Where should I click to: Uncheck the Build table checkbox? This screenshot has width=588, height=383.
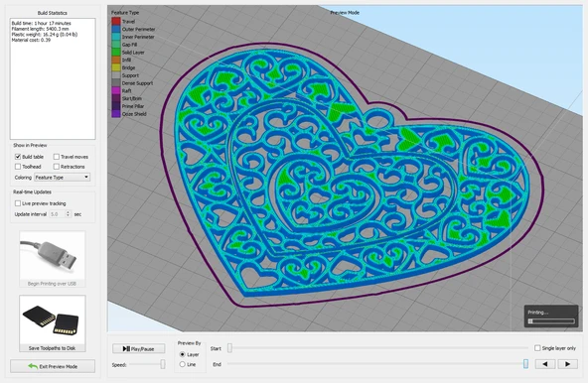pyautogui.click(x=18, y=157)
